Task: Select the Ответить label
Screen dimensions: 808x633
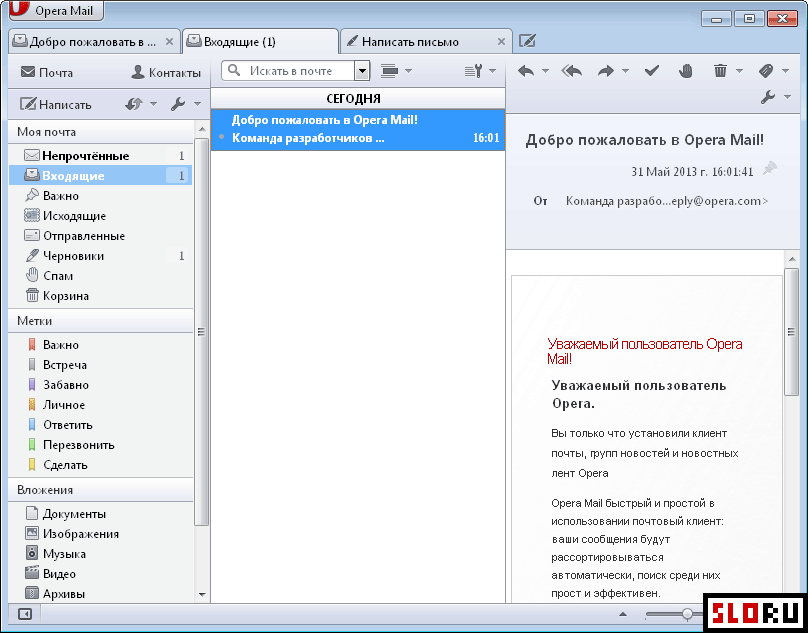Action: coord(100,425)
